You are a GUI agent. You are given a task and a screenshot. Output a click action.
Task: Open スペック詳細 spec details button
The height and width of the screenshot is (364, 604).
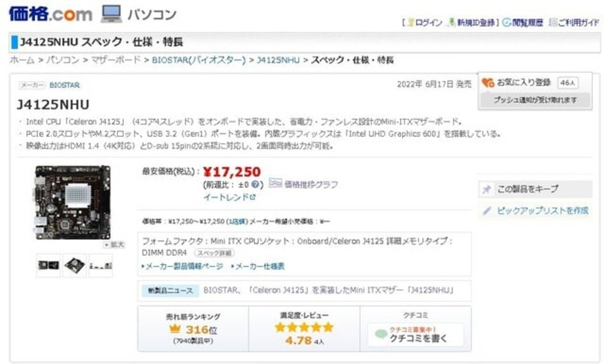[214, 253]
